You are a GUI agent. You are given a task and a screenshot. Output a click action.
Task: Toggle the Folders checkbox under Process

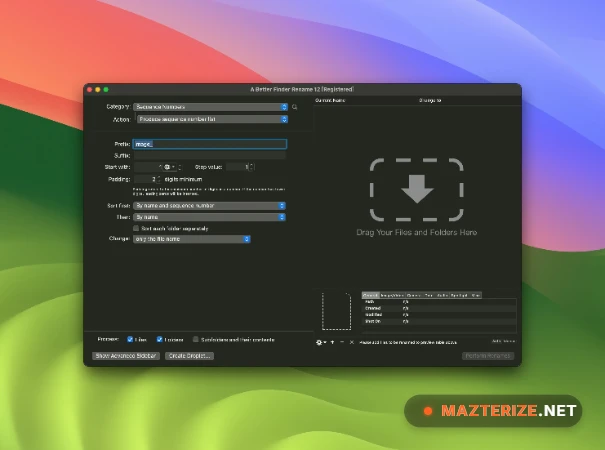tap(159, 340)
